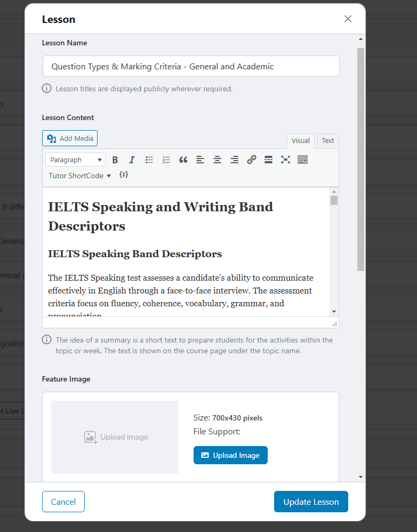Viewport: 417px width, 532px height.
Task: Click the curly braces shortcode icon
Action: (124, 174)
